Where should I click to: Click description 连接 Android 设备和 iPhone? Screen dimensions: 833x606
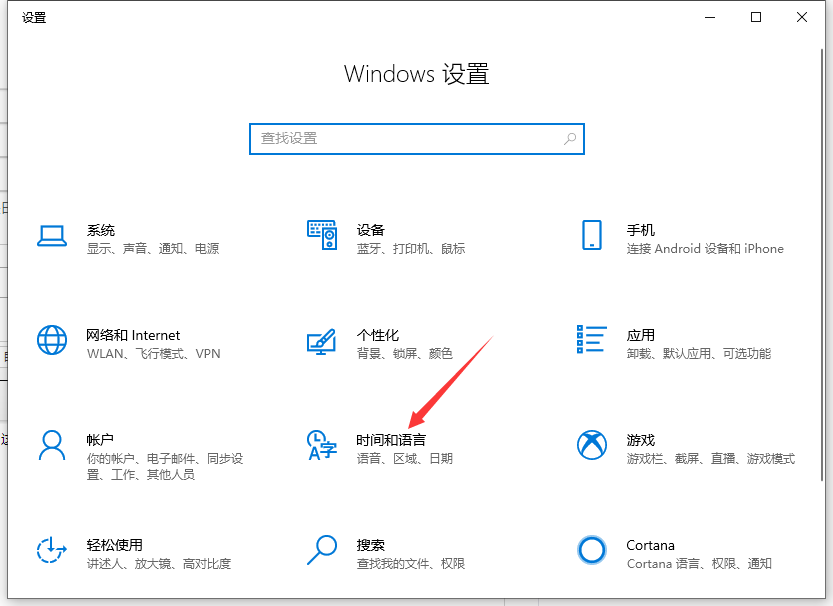point(705,249)
